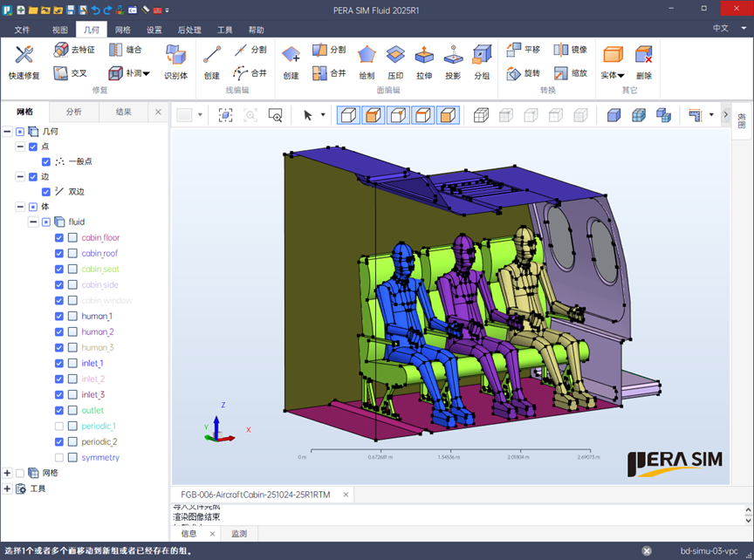
Task: Check the symmetry checkbox
Action: point(59,458)
